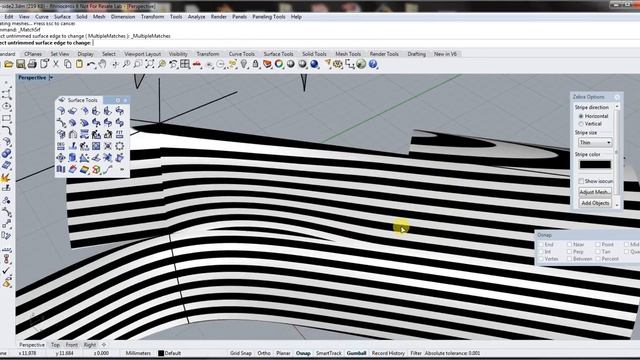Click the Zoom Extents icon
This screenshot has height=360, width=640.
tap(150, 64)
